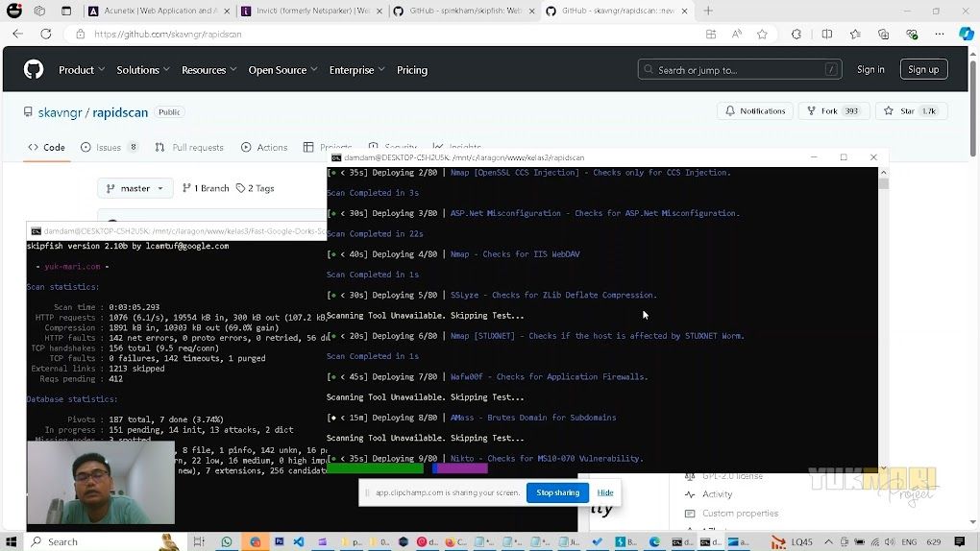Open the Copilot sidebar icon

967,35
